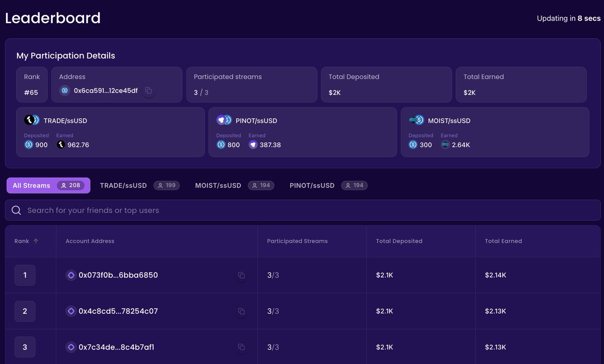Click rank badge 3
This screenshot has height=364, width=604.
(x=25, y=347)
